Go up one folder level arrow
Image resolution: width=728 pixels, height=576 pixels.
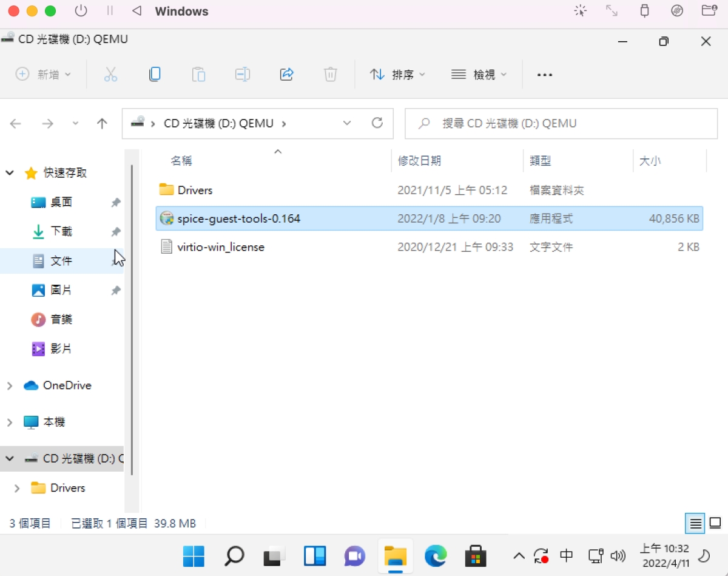[x=102, y=124]
